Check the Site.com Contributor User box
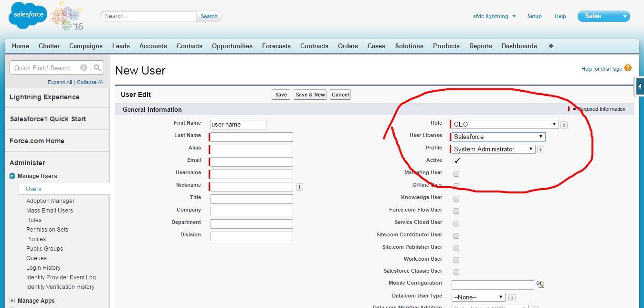644x308 pixels. tap(456, 236)
